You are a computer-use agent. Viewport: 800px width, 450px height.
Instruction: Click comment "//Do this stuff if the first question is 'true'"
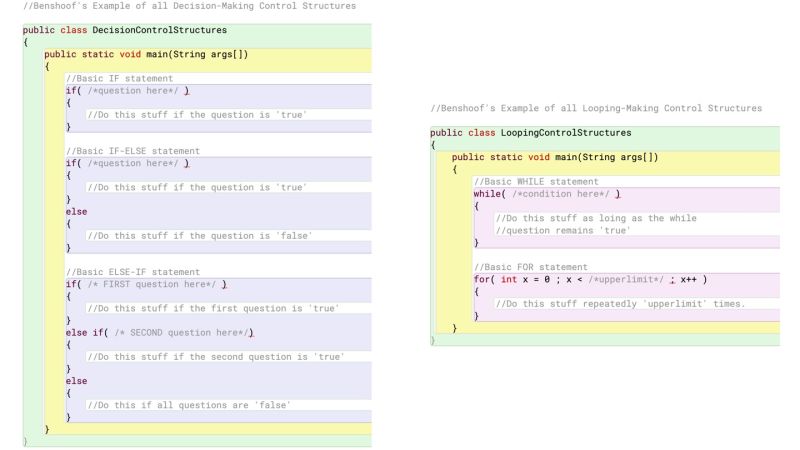213,309
